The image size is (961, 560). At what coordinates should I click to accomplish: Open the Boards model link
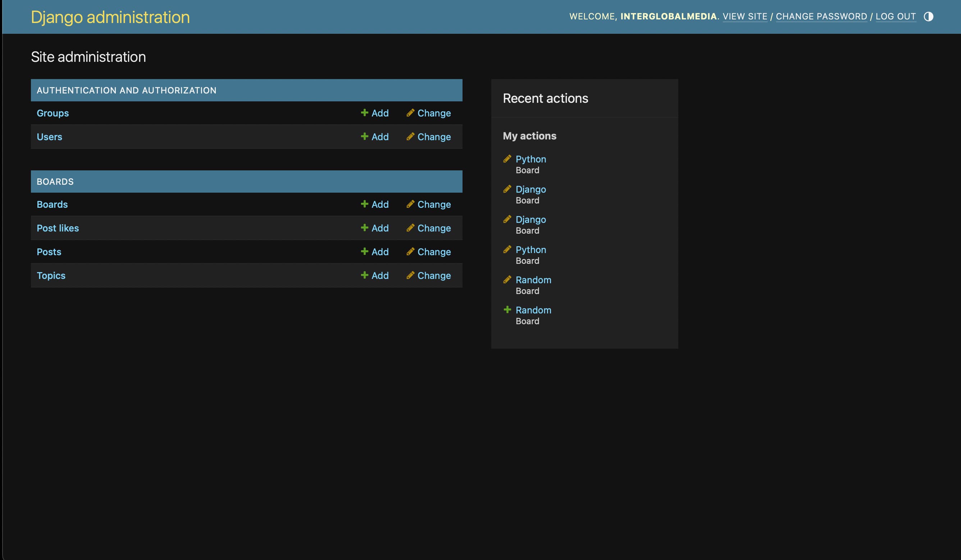[x=52, y=204]
